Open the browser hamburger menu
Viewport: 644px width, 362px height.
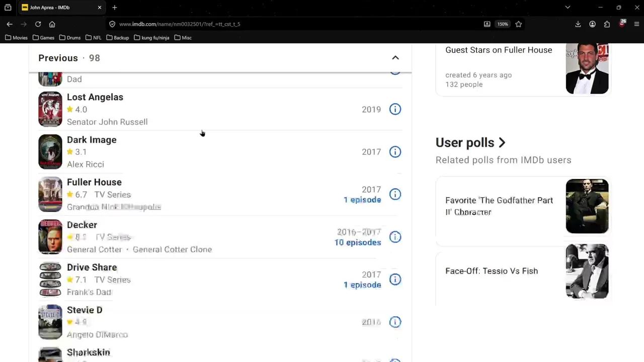[x=636, y=24]
